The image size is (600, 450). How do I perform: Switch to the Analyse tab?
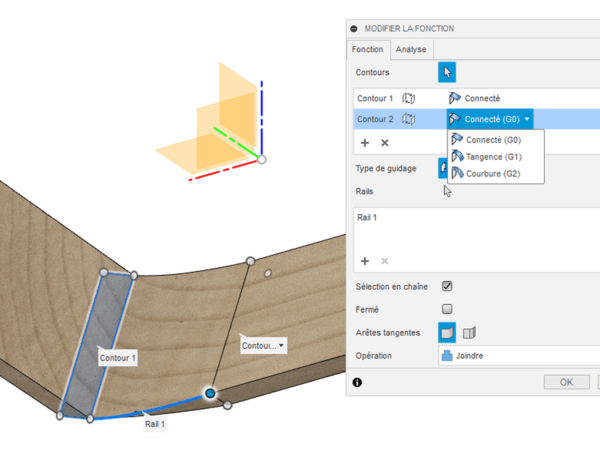tap(411, 49)
